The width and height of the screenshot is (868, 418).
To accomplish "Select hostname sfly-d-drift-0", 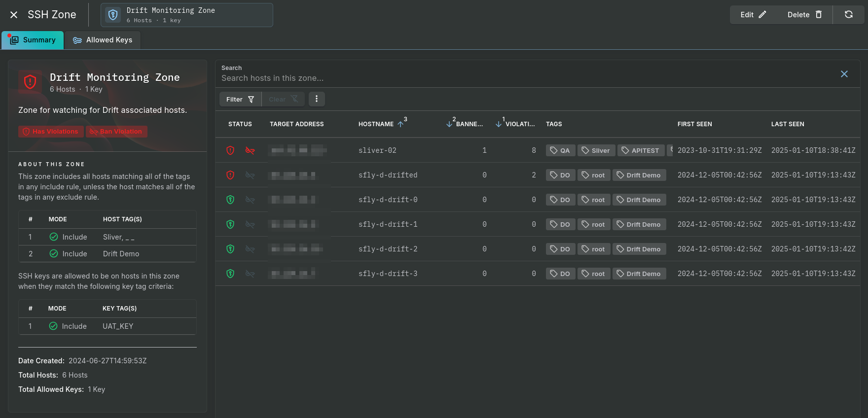I will [388, 200].
